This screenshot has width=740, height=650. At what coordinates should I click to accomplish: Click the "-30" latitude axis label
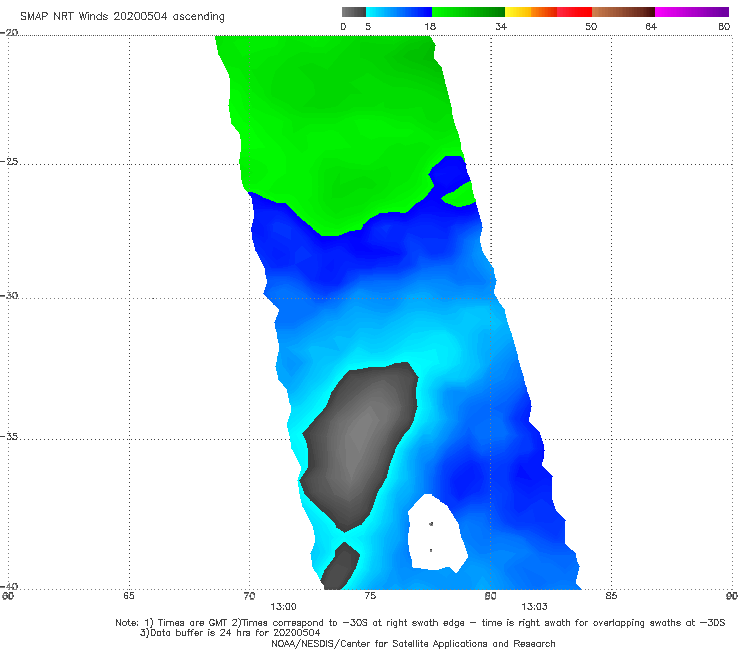click(x=9, y=296)
